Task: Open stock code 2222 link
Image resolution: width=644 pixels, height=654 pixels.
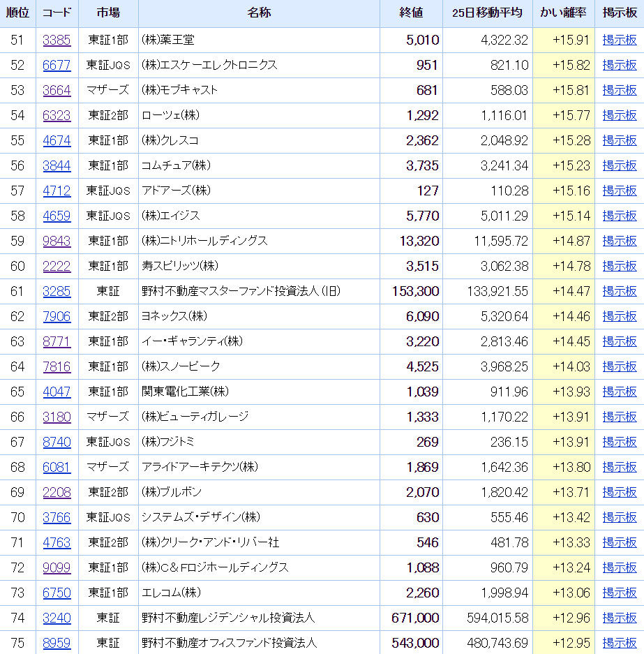Action: [57, 266]
